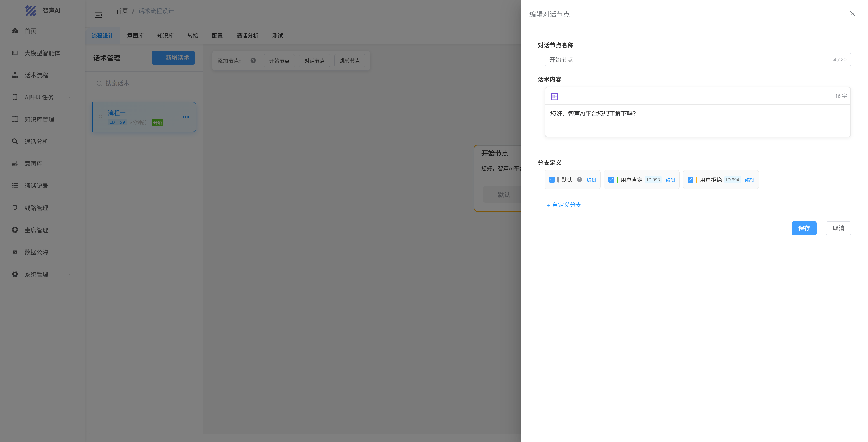Screen dimensions: 868x442
Task: Switch to the 意图库 tab
Action: click(135, 36)
